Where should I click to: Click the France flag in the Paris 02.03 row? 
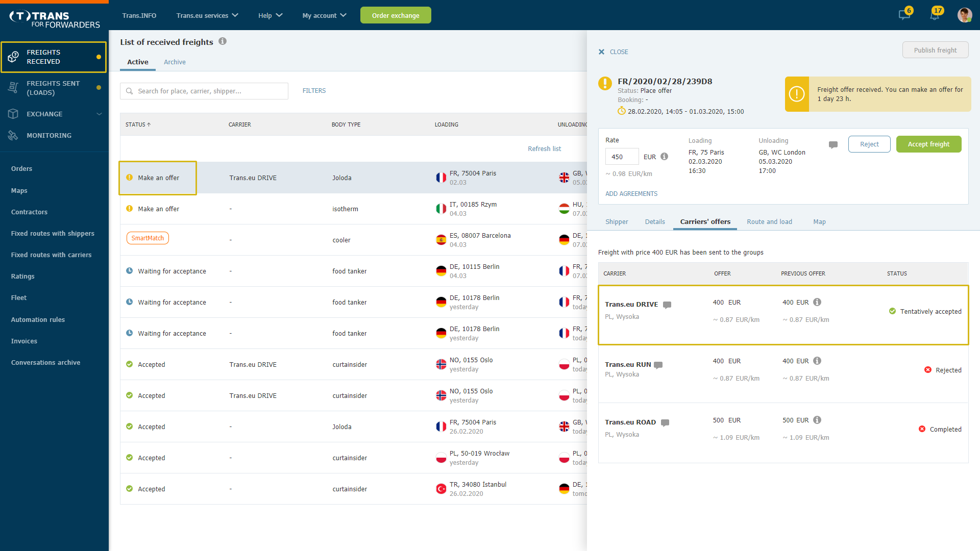(441, 178)
